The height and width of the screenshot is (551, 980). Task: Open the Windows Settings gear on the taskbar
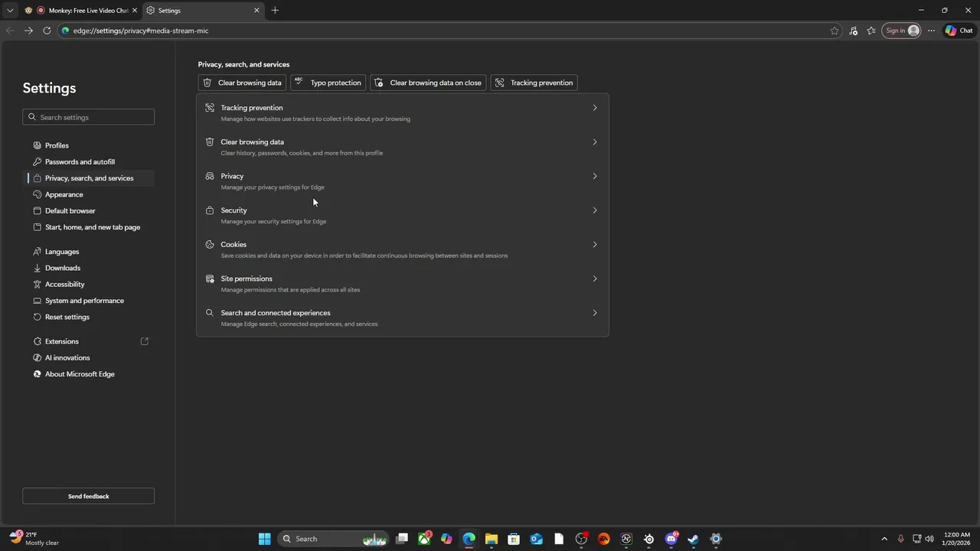point(716,539)
